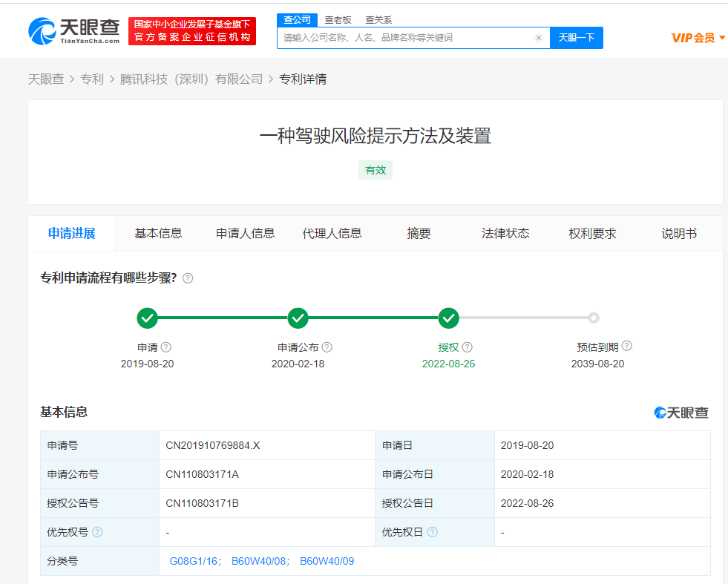Switch to the 申请人信息 tab
This screenshot has height=584, width=728.
tap(245, 234)
